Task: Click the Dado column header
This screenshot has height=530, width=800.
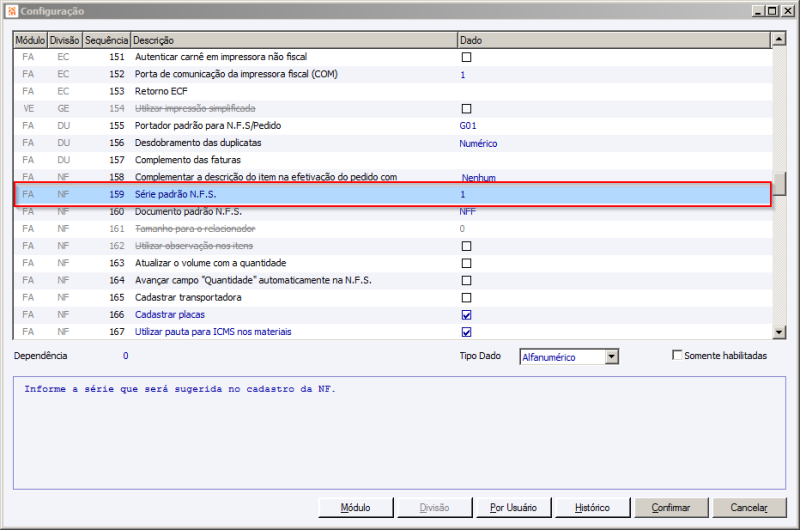Action: (614, 40)
